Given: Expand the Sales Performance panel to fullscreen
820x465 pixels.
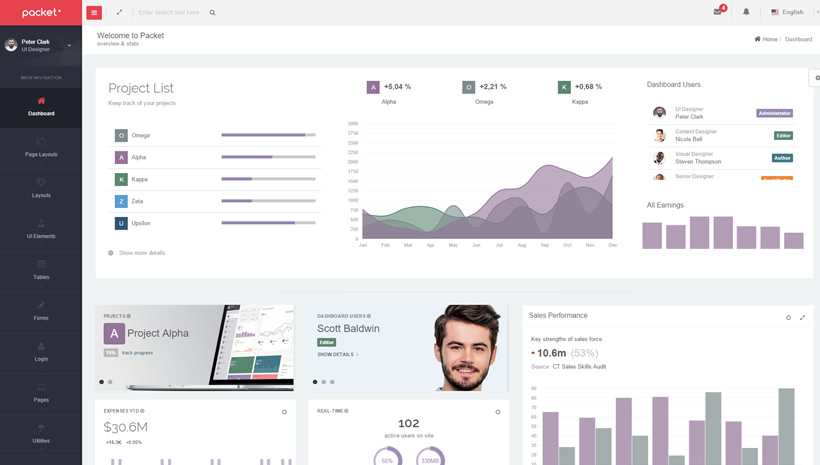Looking at the screenshot, I should pos(802,317).
